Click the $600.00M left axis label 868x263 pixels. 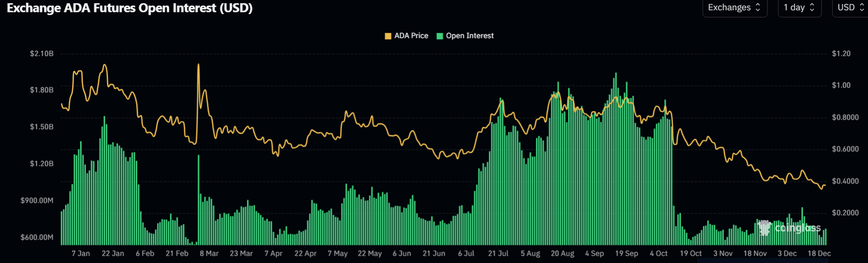(x=38, y=238)
